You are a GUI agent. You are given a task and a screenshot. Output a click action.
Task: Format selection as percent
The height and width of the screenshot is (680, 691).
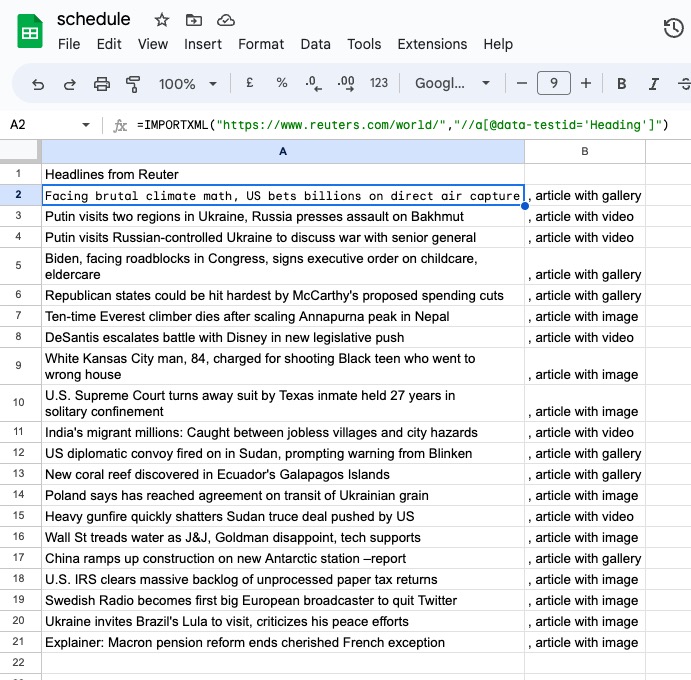click(282, 83)
